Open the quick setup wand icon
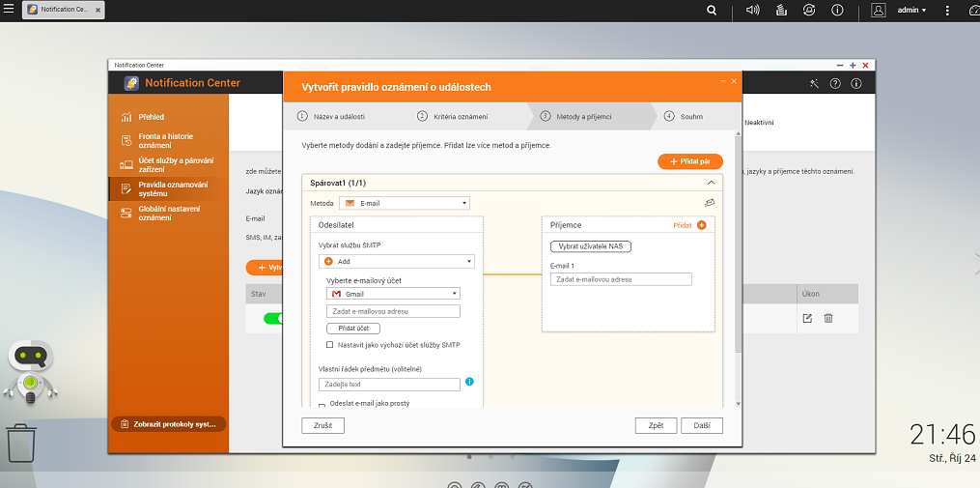 (814, 83)
